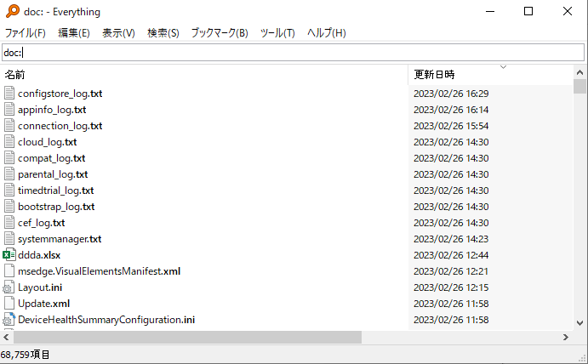This screenshot has width=588, height=364.
Task: Open the 検索(S) menu
Action: click(x=163, y=33)
